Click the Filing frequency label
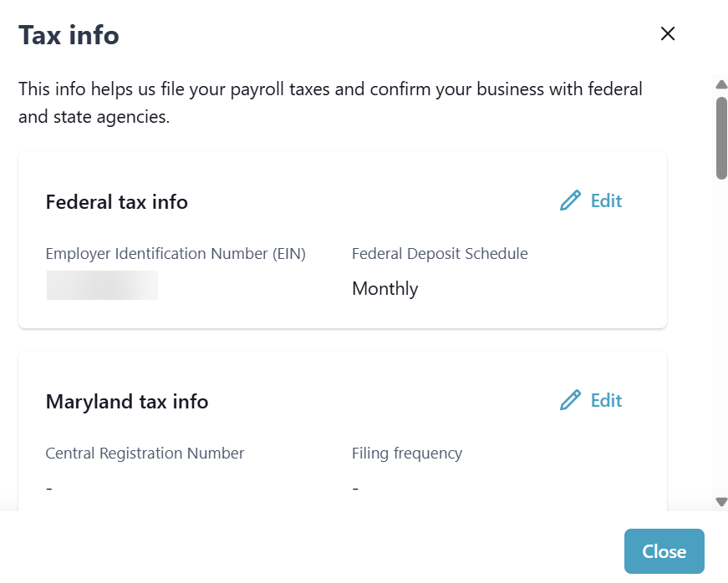 coord(407,454)
